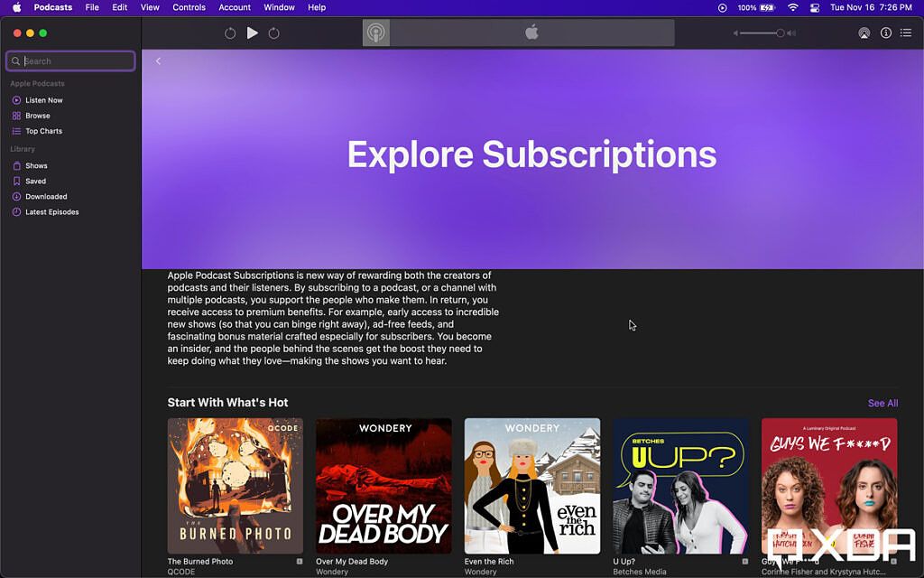This screenshot has width=924, height=578.
Task: Open the Listen Now section
Action: pos(43,99)
